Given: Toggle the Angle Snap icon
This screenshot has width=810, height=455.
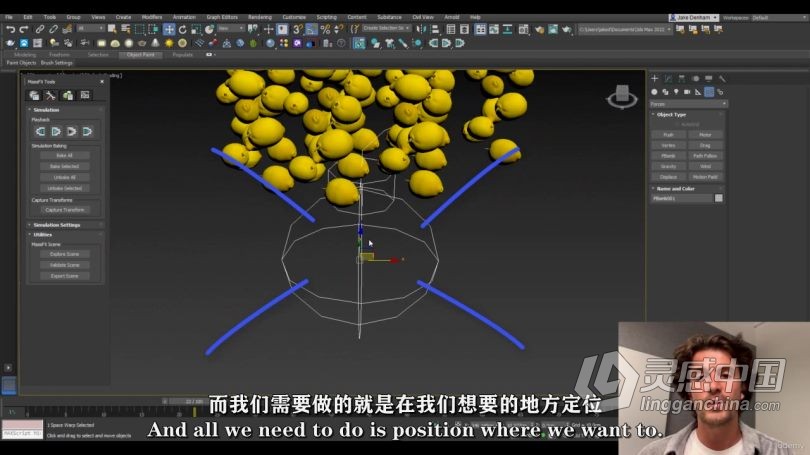Looking at the screenshot, I should point(311,29).
